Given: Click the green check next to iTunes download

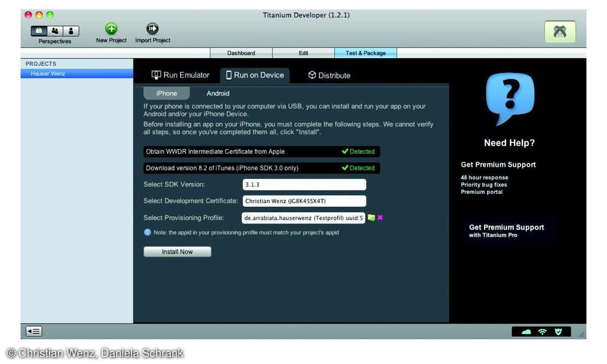Looking at the screenshot, I should point(345,168).
